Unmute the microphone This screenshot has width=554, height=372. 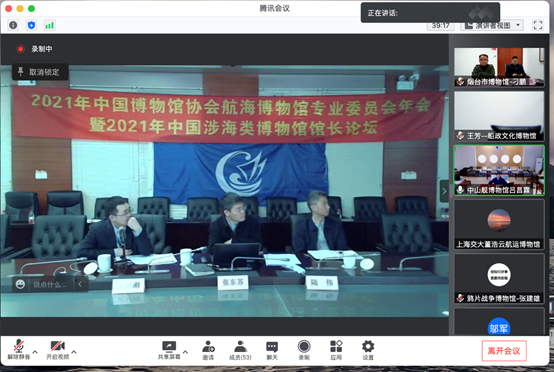[x=19, y=349]
